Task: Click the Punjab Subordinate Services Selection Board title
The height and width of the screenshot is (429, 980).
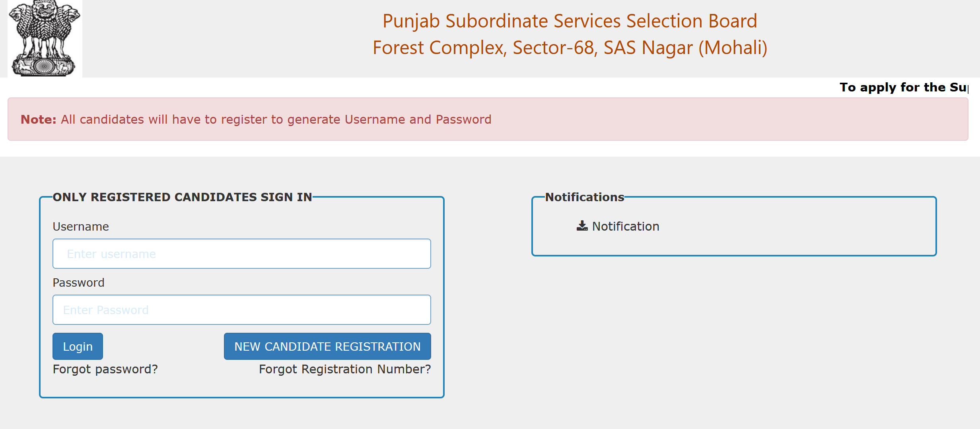Action: click(570, 21)
